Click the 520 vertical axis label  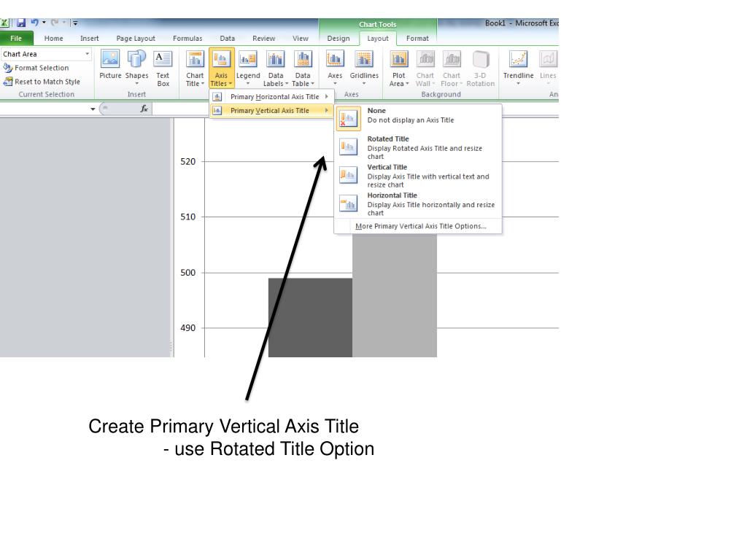click(x=187, y=161)
